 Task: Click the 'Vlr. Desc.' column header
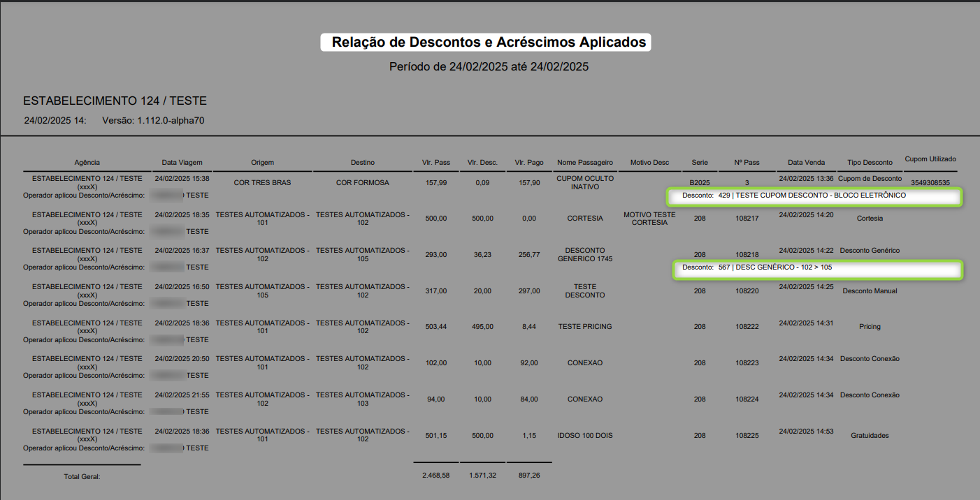point(483,163)
